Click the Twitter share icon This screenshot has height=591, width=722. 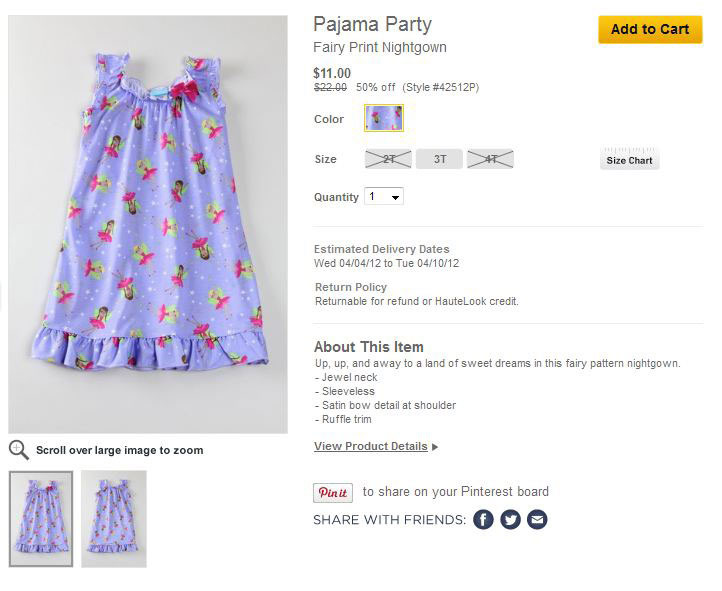pos(510,520)
